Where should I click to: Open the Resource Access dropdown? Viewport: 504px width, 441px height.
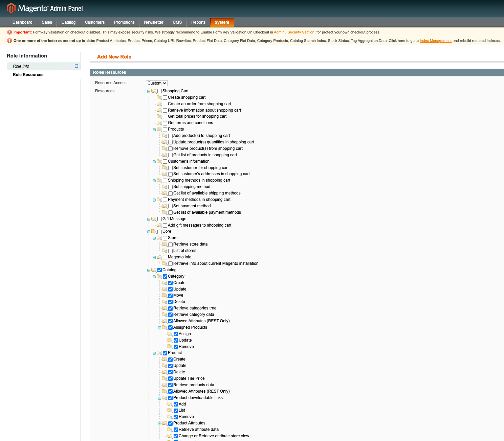pos(156,83)
